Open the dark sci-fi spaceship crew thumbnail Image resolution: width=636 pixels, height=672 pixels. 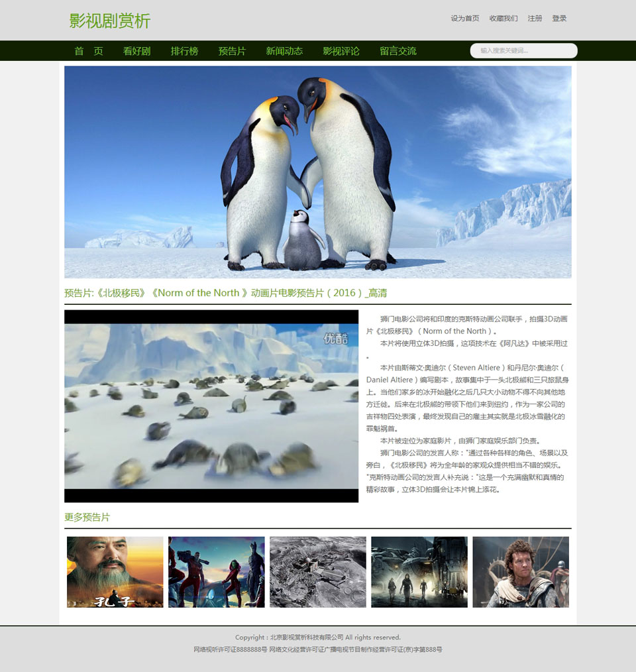(x=419, y=572)
